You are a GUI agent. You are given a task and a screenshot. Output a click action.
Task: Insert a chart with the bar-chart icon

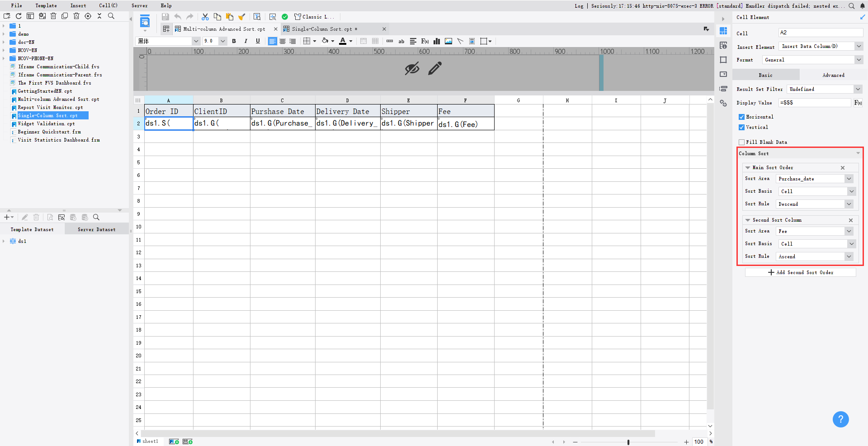click(x=437, y=41)
